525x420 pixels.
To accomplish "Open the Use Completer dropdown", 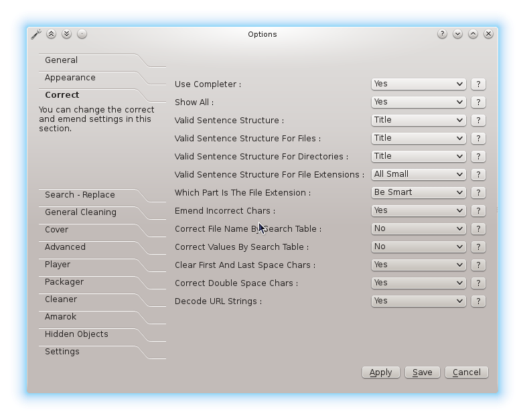I will tap(419, 84).
